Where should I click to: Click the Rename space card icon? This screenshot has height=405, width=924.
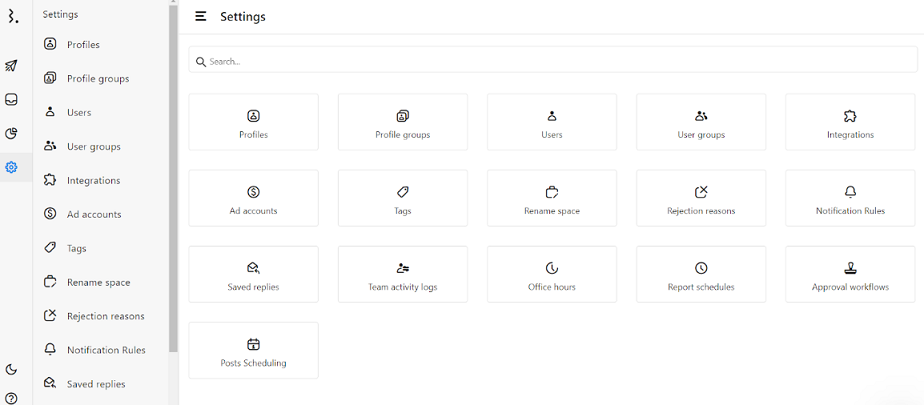pyautogui.click(x=552, y=192)
